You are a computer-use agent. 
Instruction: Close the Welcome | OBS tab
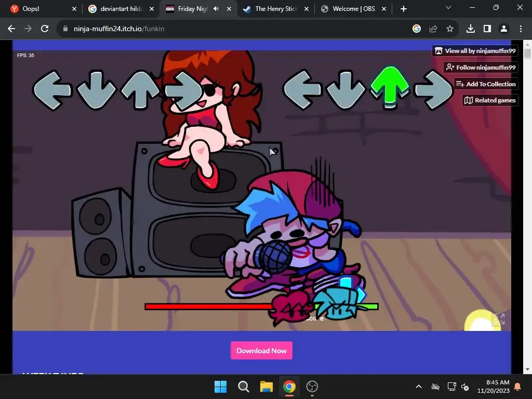(x=384, y=9)
